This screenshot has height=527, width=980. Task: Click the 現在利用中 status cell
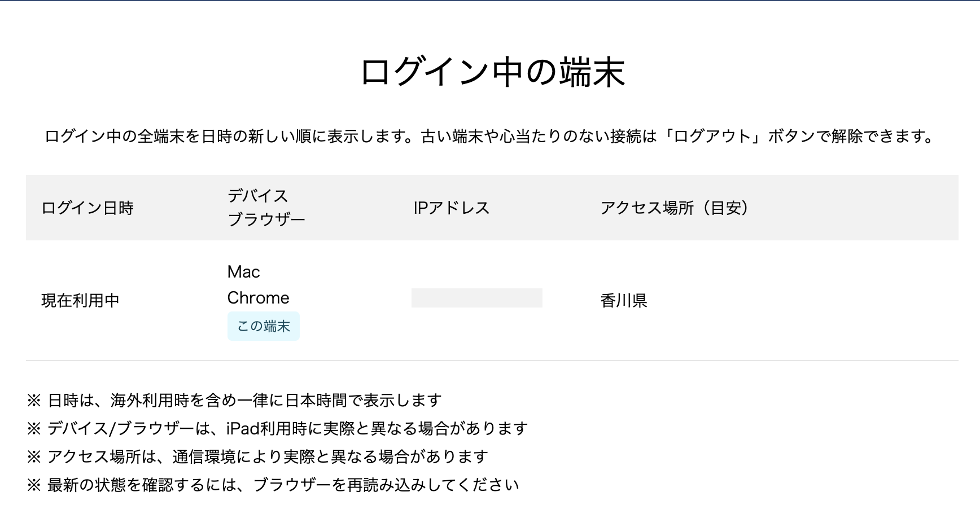click(x=81, y=300)
